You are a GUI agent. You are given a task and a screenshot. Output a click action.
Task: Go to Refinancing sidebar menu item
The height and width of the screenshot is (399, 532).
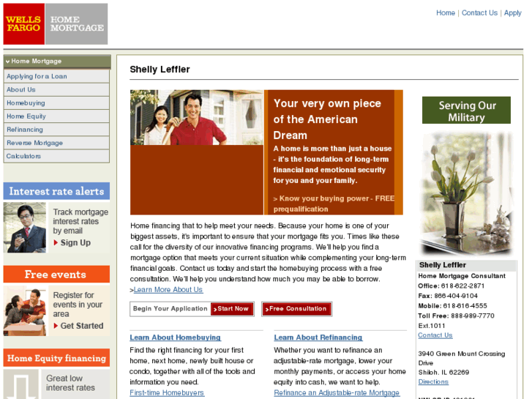(x=56, y=130)
